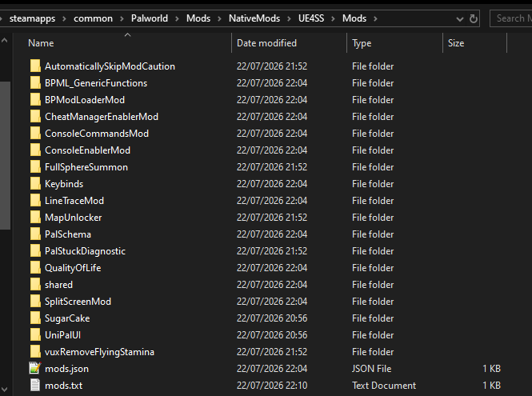
Task: Select the LineTraceMod folder name
Action: tap(74, 201)
